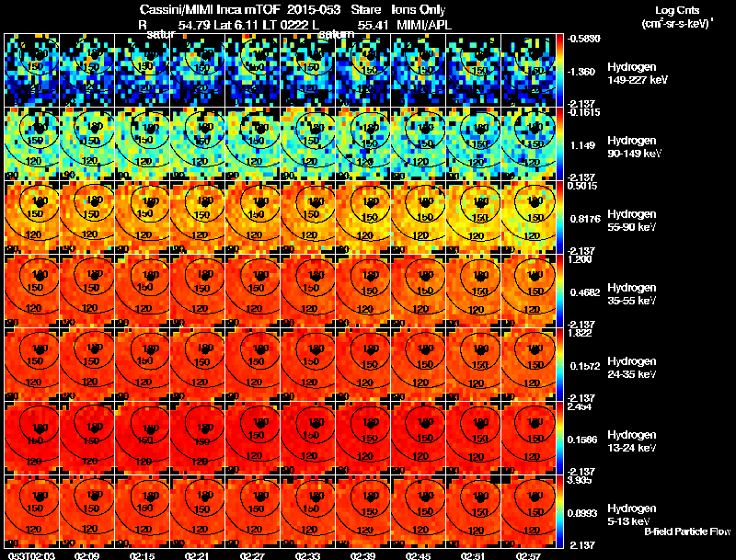Select the colorbar value "2.454"
The height and width of the screenshot is (560, 736).
pos(580,406)
